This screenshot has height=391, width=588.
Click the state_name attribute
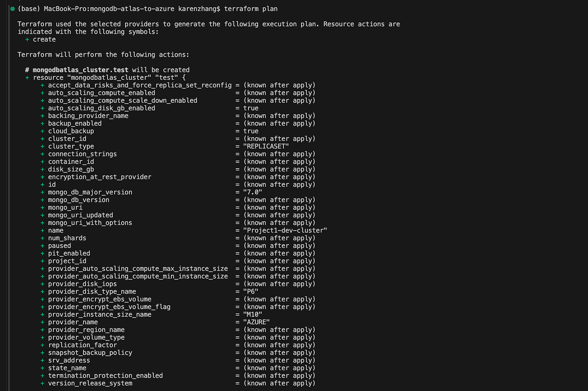[x=67, y=368]
